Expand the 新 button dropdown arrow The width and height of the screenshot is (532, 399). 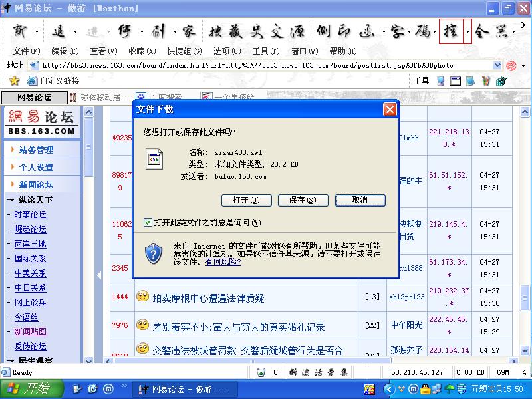37,31
